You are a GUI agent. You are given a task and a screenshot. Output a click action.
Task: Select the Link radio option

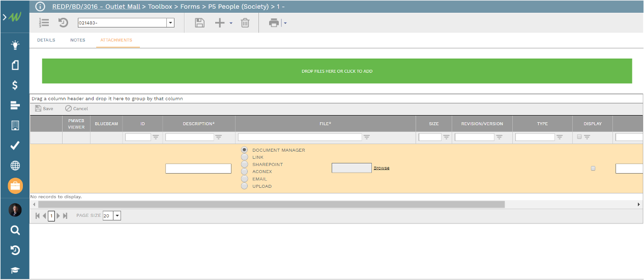(x=245, y=157)
